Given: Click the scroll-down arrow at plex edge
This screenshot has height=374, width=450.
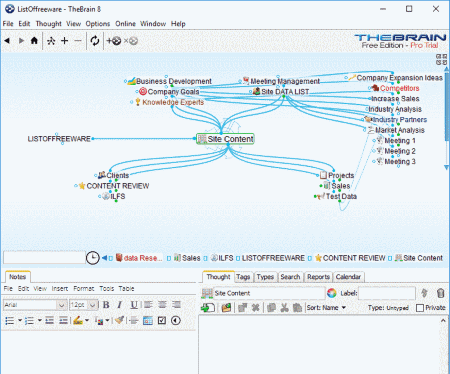Looking at the screenshot, I should 447,167.
